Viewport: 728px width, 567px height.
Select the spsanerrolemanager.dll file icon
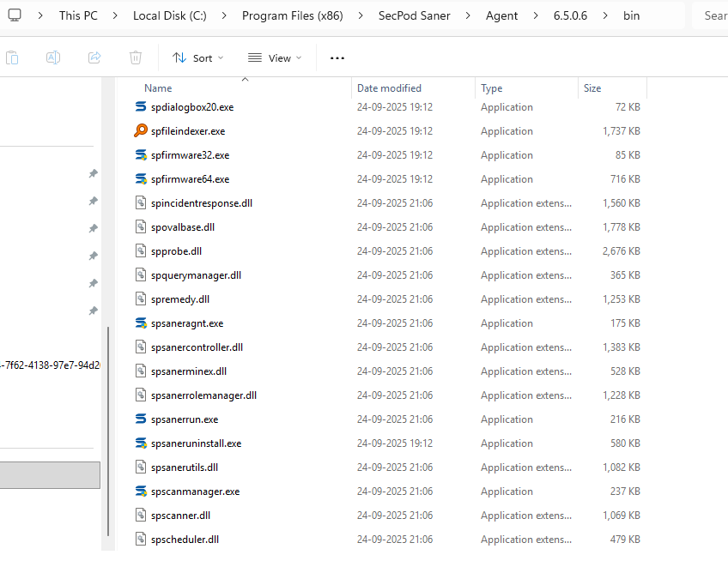pos(141,395)
